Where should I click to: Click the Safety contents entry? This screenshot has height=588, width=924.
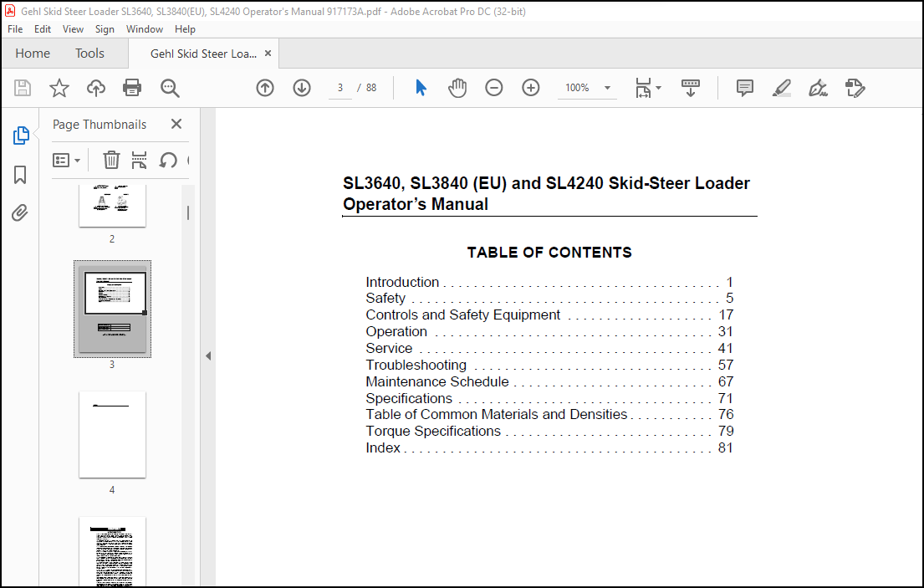point(549,298)
